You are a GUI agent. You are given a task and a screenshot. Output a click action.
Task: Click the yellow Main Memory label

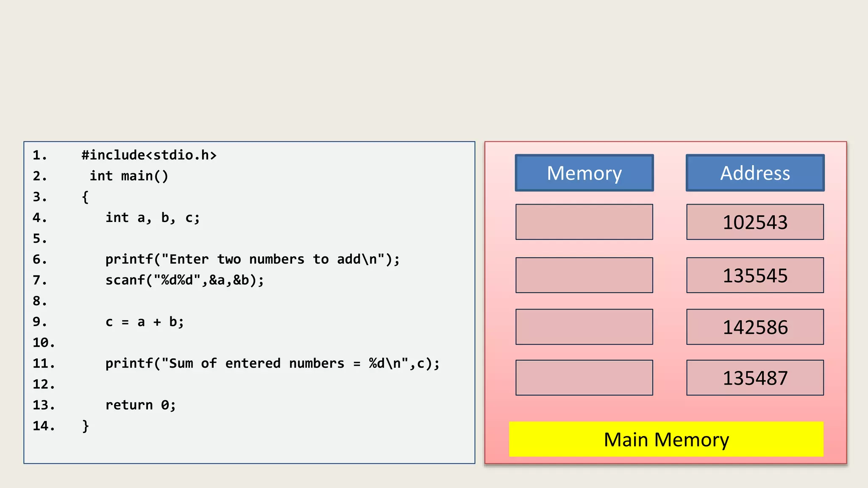tap(666, 439)
